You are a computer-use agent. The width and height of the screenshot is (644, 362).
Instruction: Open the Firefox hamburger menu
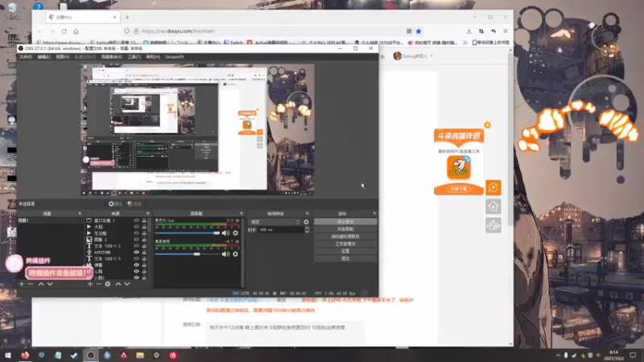coord(506,31)
